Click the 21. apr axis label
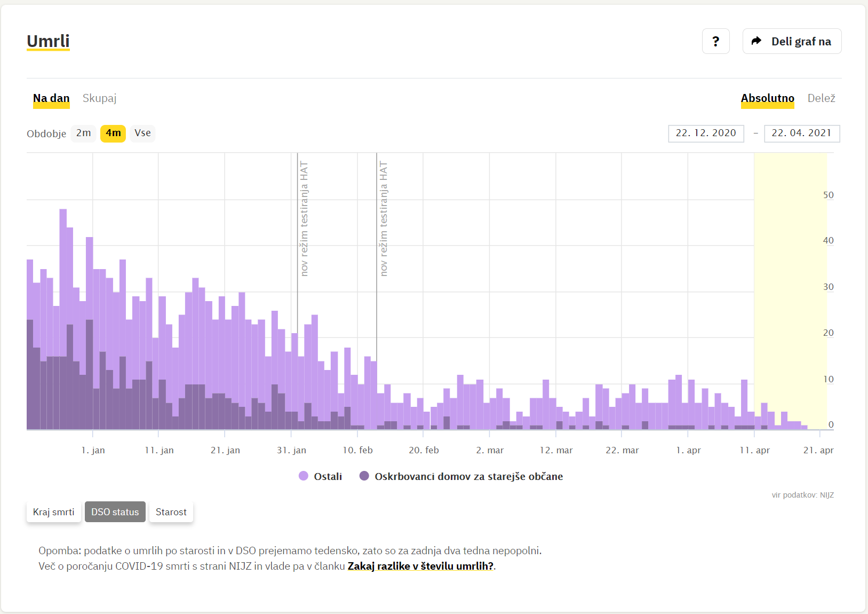 coord(818,450)
